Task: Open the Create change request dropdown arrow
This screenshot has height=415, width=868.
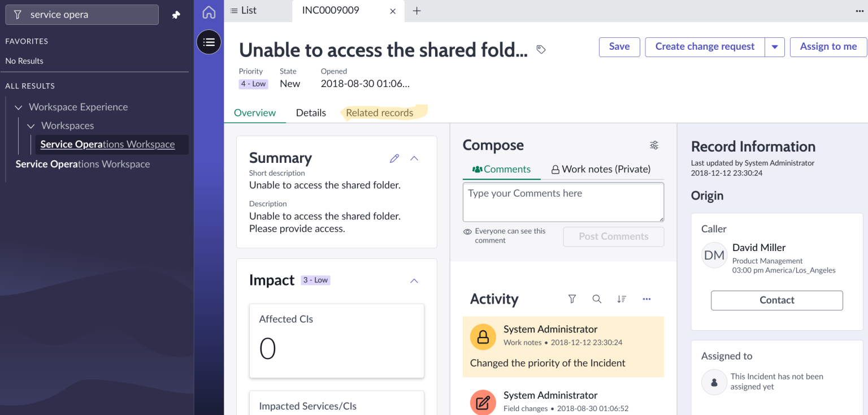Action: coord(775,47)
